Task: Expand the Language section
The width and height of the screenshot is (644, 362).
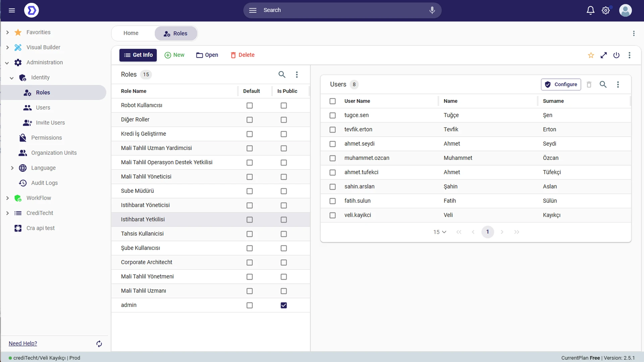Action: pyautogui.click(x=12, y=168)
